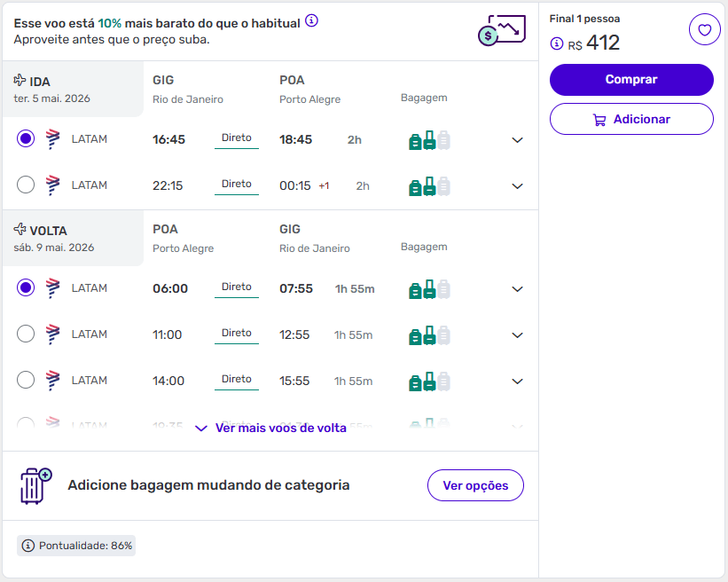This screenshot has width=728, height=582.
Task: Open Ver opções for baggage
Action: coord(475,485)
